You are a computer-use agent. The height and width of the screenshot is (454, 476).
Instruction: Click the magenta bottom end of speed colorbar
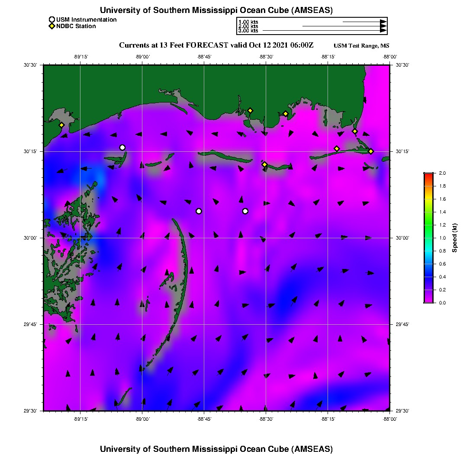[428, 301]
